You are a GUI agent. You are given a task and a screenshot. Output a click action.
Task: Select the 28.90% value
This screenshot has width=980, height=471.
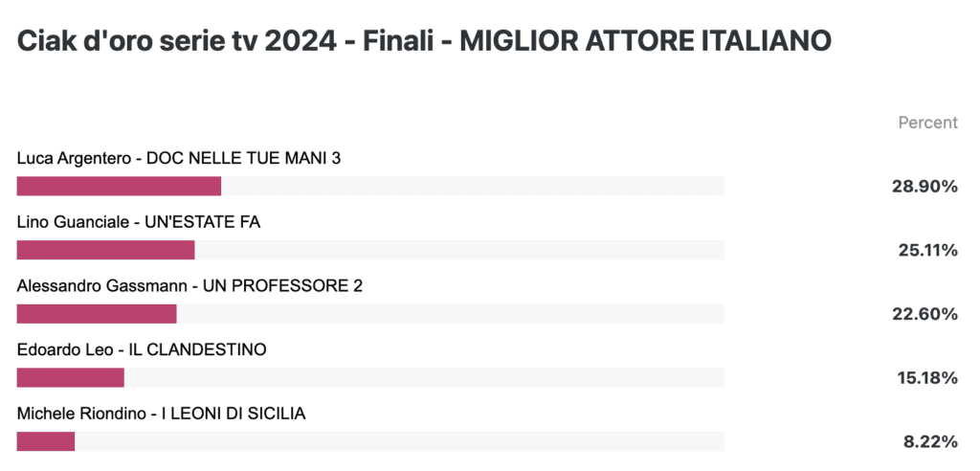924,187
